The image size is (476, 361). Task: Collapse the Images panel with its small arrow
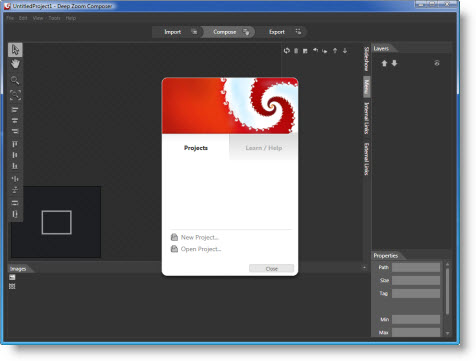[364, 267]
